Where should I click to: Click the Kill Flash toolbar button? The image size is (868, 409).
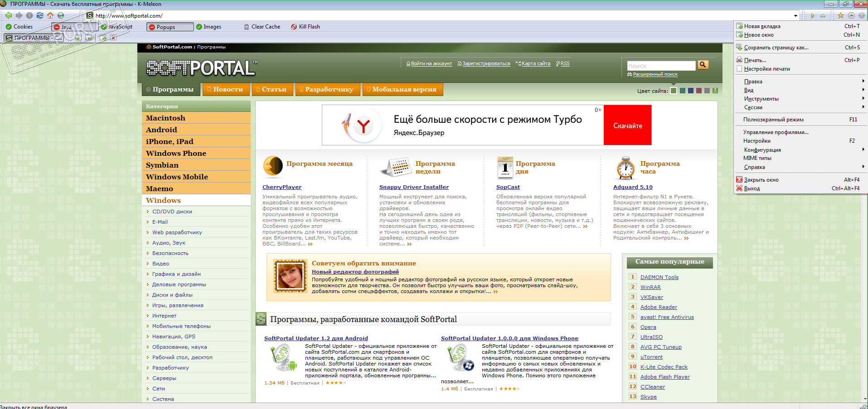click(305, 27)
